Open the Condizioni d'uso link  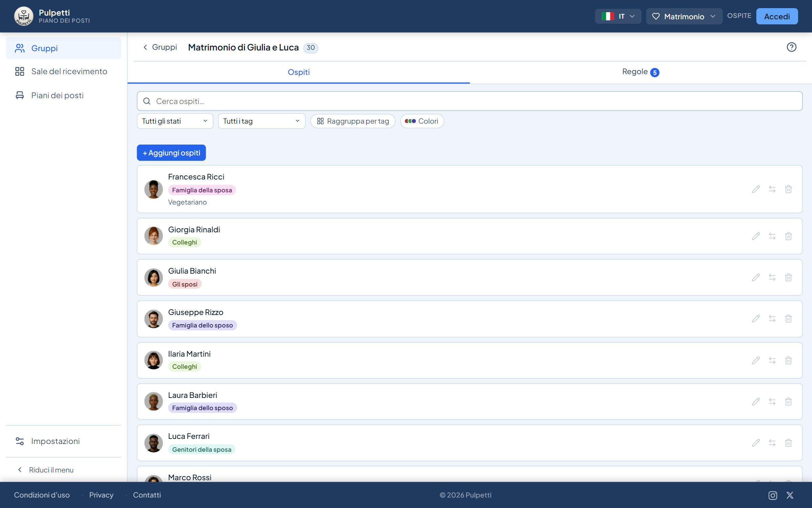(42, 495)
